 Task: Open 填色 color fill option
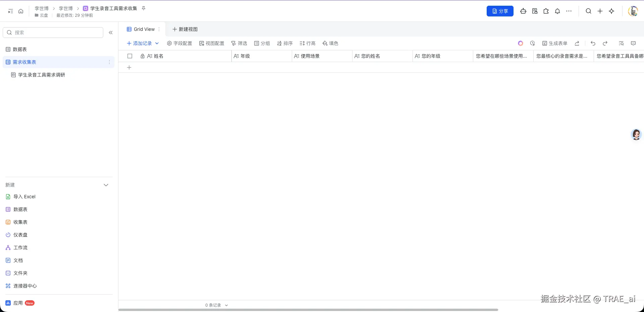330,43
